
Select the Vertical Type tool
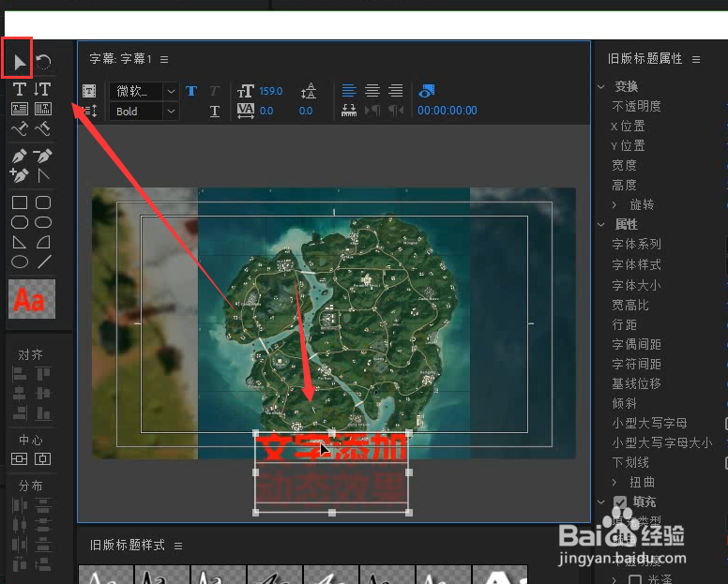click(x=43, y=89)
